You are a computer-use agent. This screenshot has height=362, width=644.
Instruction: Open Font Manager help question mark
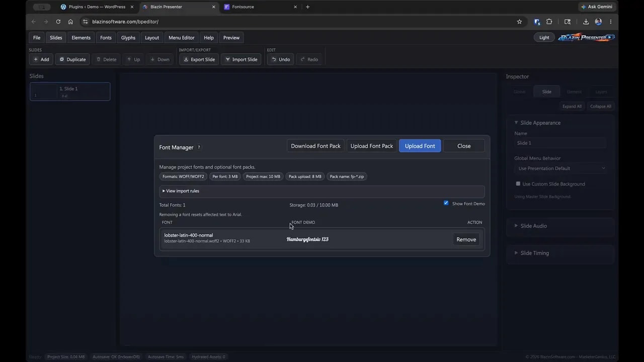pyautogui.click(x=199, y=147)
